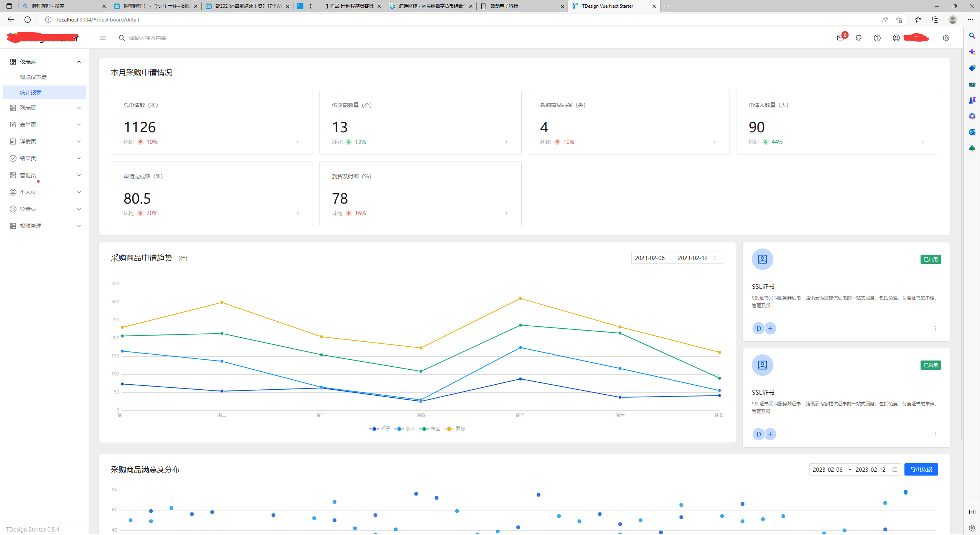The height and width of the screenshot is (535, 980).
Task: Expand the 仪表盘 menu icon
Action: coord(13,62)
